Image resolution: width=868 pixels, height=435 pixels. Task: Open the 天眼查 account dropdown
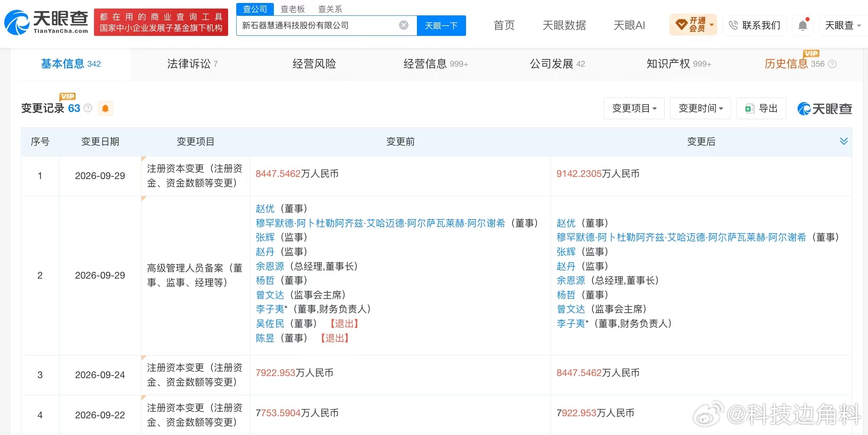coord(843,25)
